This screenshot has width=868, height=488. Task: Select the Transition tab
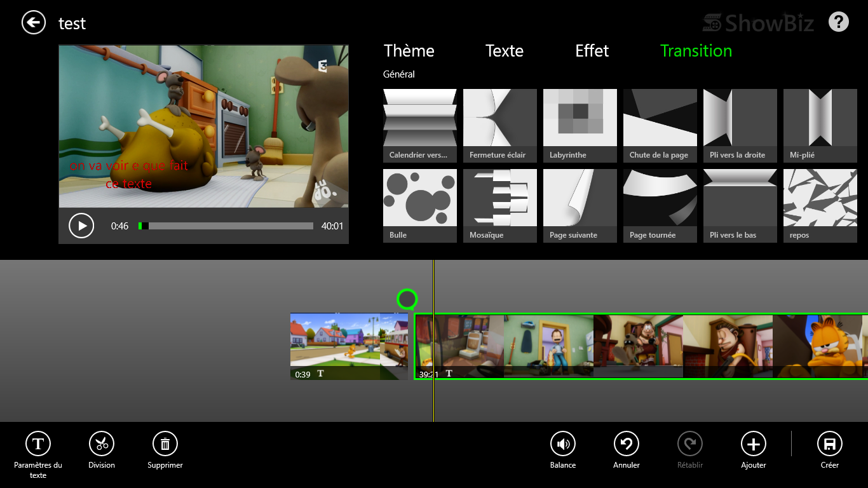696,51
